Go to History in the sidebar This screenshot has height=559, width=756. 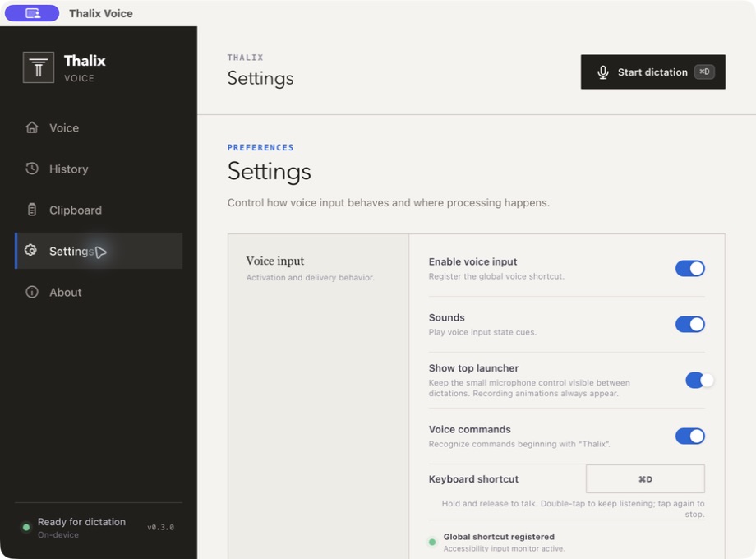click(99, 169)
